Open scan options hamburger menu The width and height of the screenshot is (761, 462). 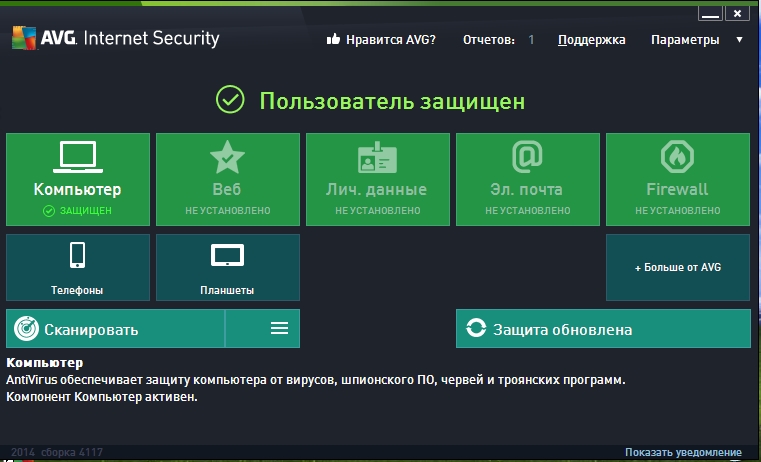(279, 328)
